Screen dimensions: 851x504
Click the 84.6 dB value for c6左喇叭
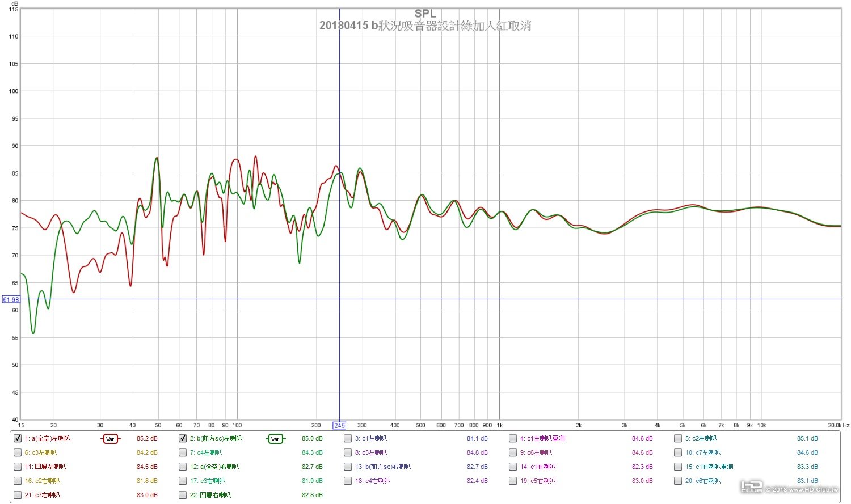pos(642,452)
